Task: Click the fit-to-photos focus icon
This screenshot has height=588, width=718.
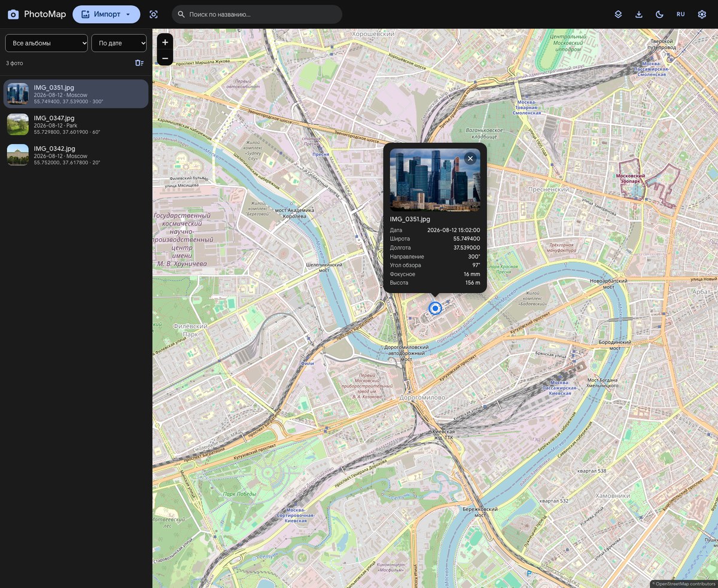Action: click(x=154, y=14)
